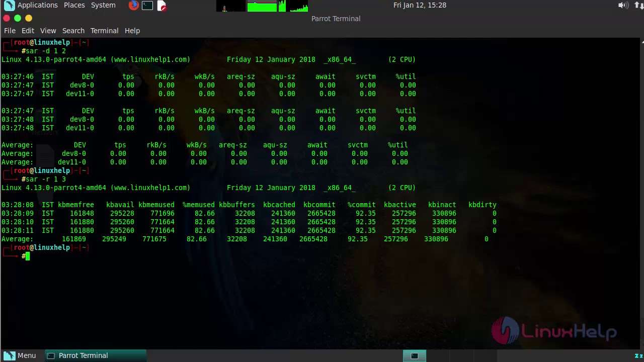The width and height of the screenshot is (644, 362).
Task: Click kbmemfree value '161848'
Action: [82, 213]
